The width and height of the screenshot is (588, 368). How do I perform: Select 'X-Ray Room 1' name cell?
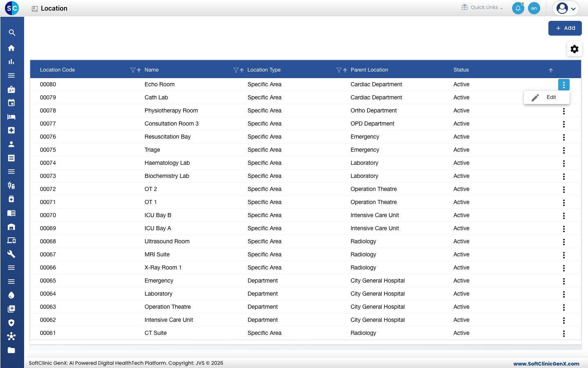[163, 267]
